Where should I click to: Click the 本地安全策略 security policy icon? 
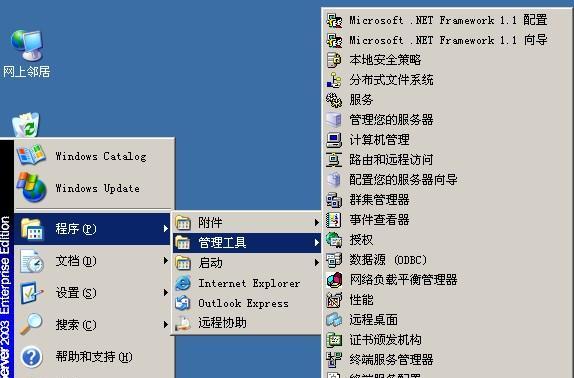[334, 60]
